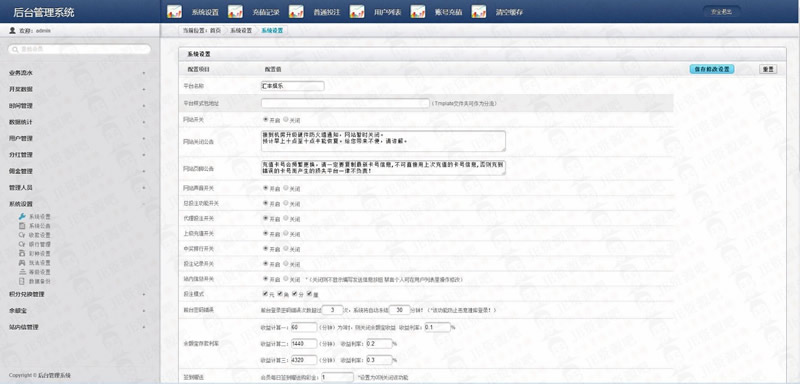The height and width of the screenshot is (384, 800).
Task: Go to 首页 in the breadcrumb
Action: pyautogui.click(x=216, y=31)
